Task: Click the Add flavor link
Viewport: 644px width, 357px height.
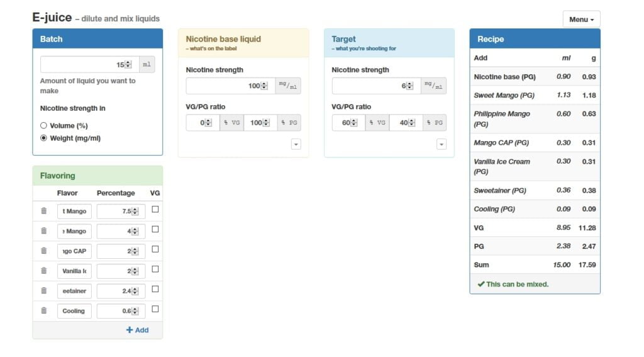Action: [x=137, y=330]
